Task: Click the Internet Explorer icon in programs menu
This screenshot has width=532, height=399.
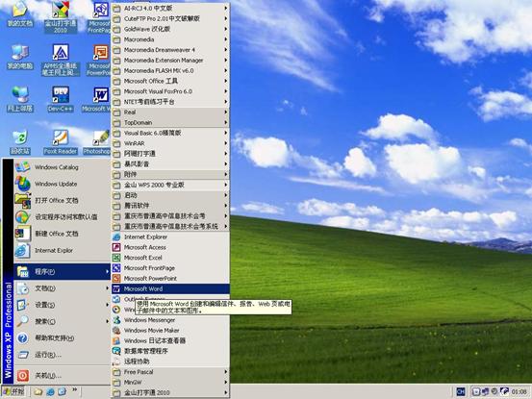Action: coord(116,237)
